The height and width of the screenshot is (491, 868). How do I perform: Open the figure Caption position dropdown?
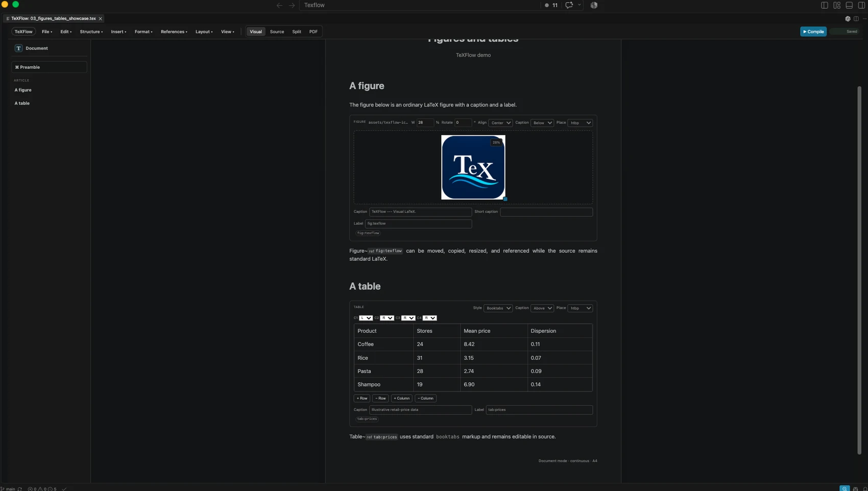(x=542, y=122)
